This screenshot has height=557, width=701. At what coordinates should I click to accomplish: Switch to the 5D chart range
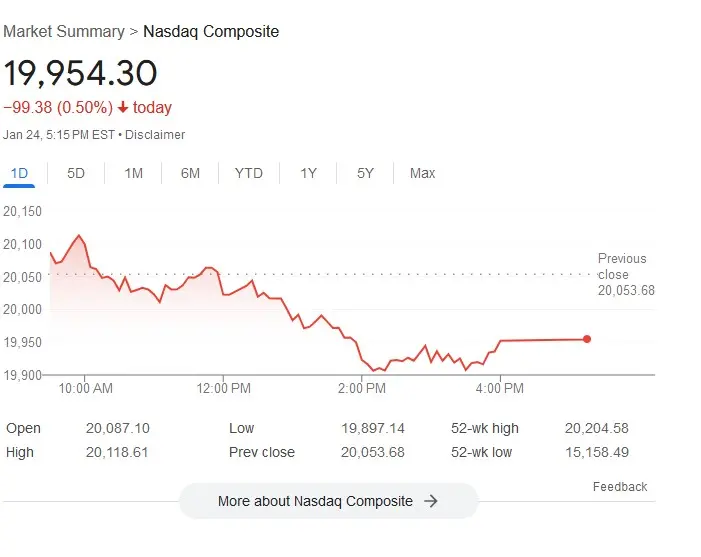[76, 173]
